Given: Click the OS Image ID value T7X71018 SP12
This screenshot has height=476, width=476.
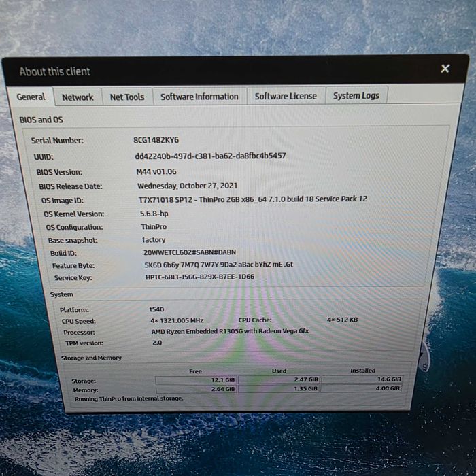Looking at the screenshot, I should tap(252, 199).
